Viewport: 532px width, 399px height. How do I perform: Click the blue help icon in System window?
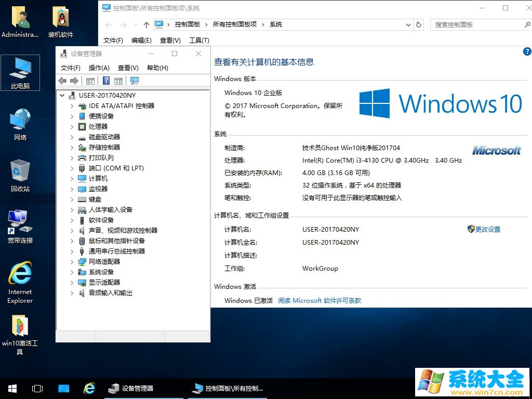point(527,51)
